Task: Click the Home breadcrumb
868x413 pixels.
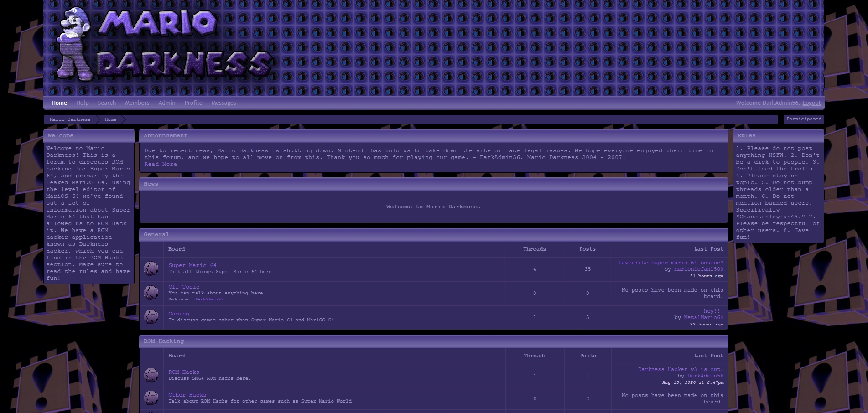Action: pos(110,119)
